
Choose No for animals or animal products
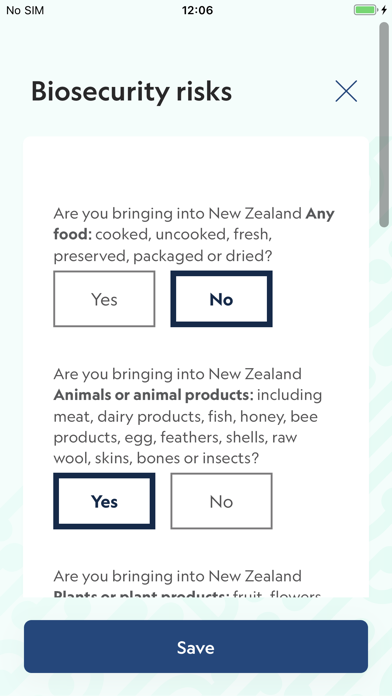coord(222,501)
